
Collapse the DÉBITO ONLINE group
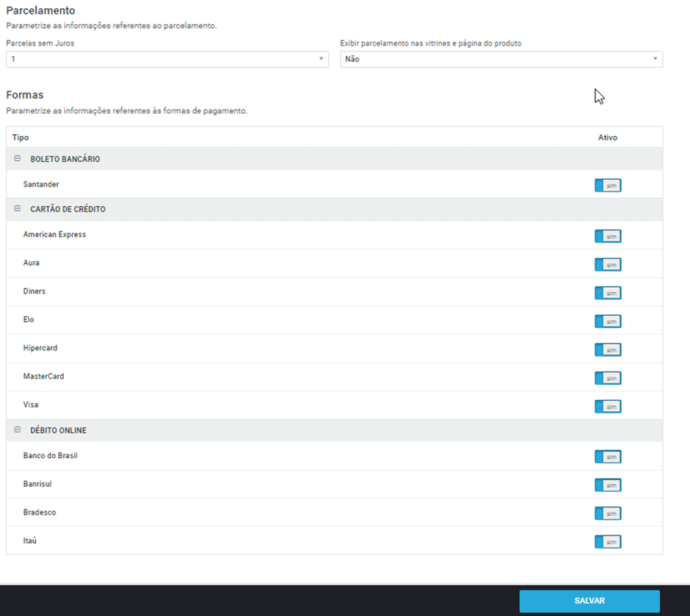(x=17, y=430)
